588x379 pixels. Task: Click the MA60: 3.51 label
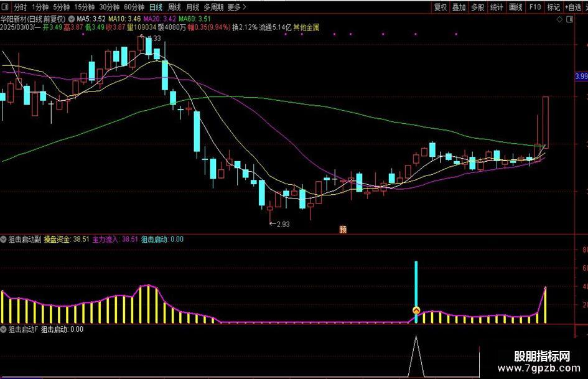(x=195, y=19)
